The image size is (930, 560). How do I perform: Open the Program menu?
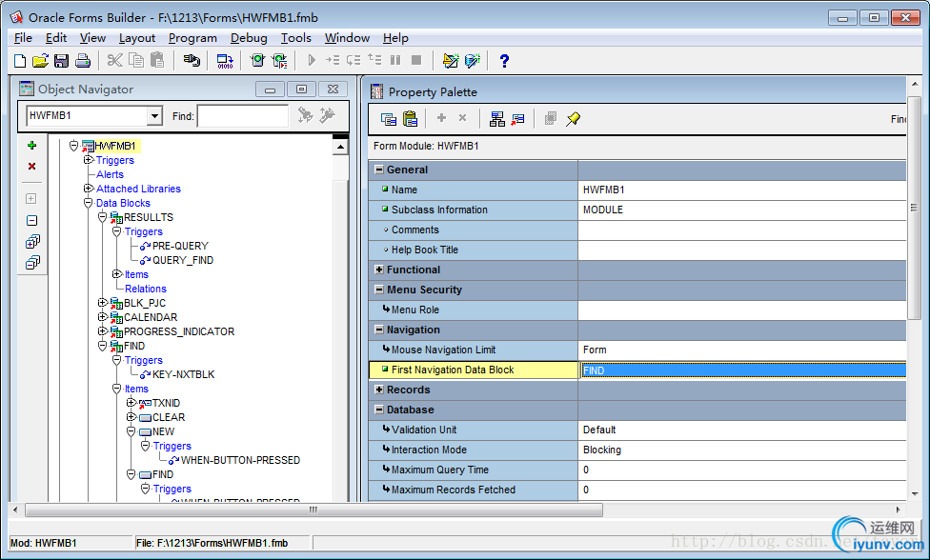tap(192, 38)
